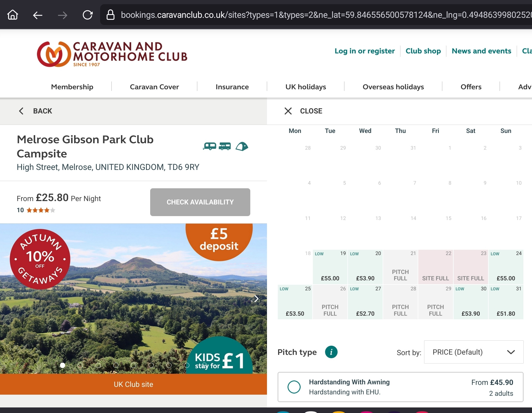
Task: Click the motorhome pitch type icon
Action: [225, 146]
